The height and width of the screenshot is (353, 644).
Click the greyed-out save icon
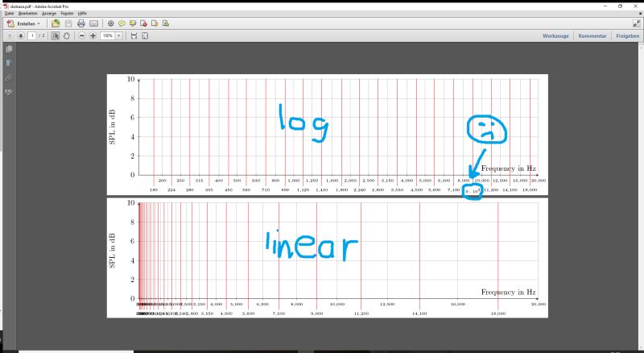pyautogui.click(x=68, y=23)
